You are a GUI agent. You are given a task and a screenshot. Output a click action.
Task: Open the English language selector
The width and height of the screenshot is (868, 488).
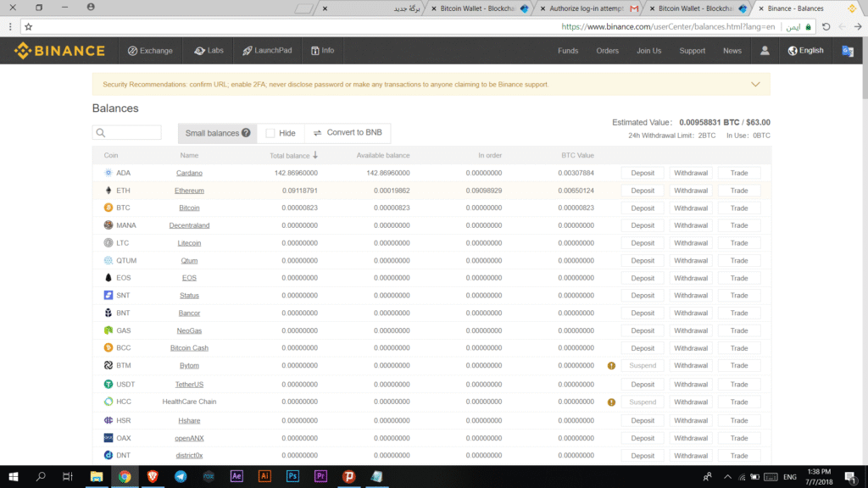click(x=804, y=51)
